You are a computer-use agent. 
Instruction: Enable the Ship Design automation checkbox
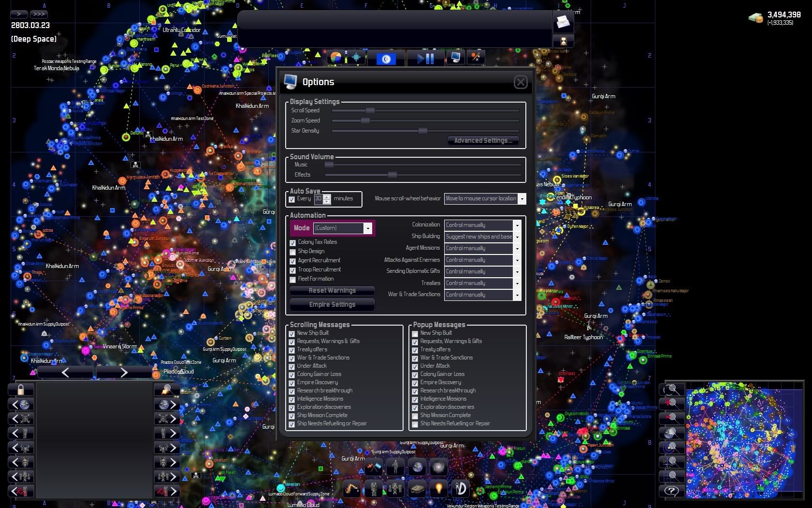292,252
